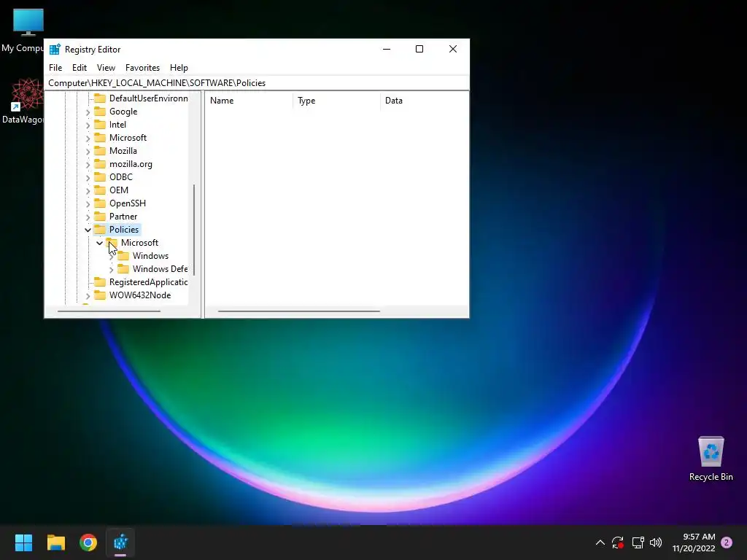This screenshot has width=747, height=560.
Task: Open File Explorer from the taskbar
Action: tap(55, 542)
